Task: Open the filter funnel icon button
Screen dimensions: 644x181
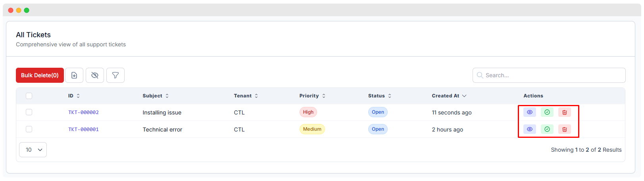Action: 115,75
